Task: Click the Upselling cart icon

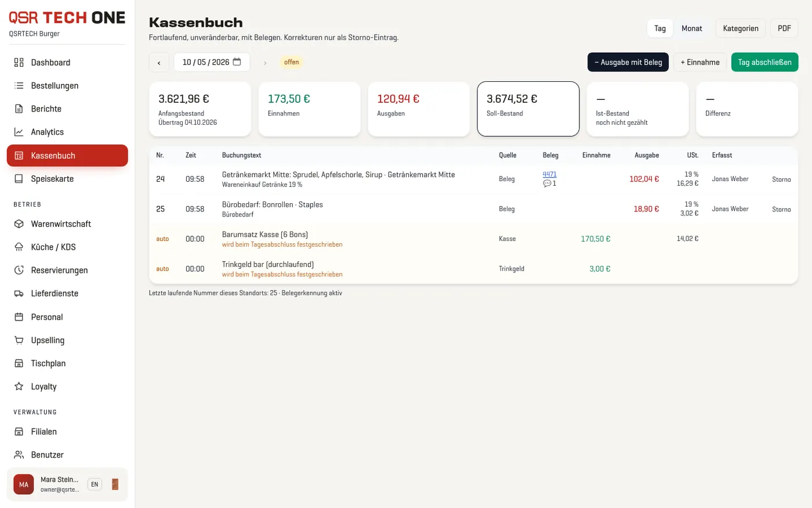Action: click(x=19, y=340)
